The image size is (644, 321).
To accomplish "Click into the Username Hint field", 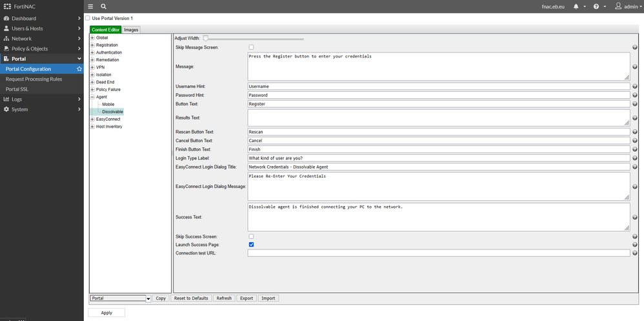I will pyautogui.click(x=439, y=87).
